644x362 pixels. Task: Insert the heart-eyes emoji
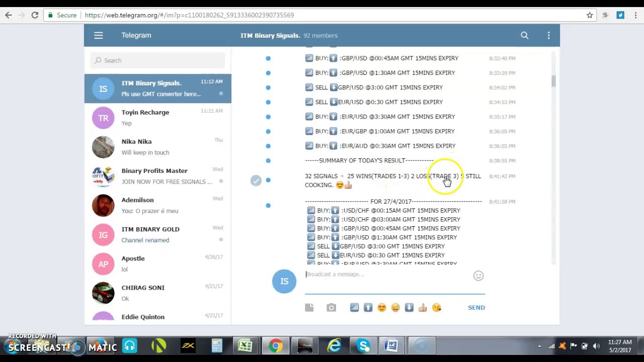(x=382, y=308)
